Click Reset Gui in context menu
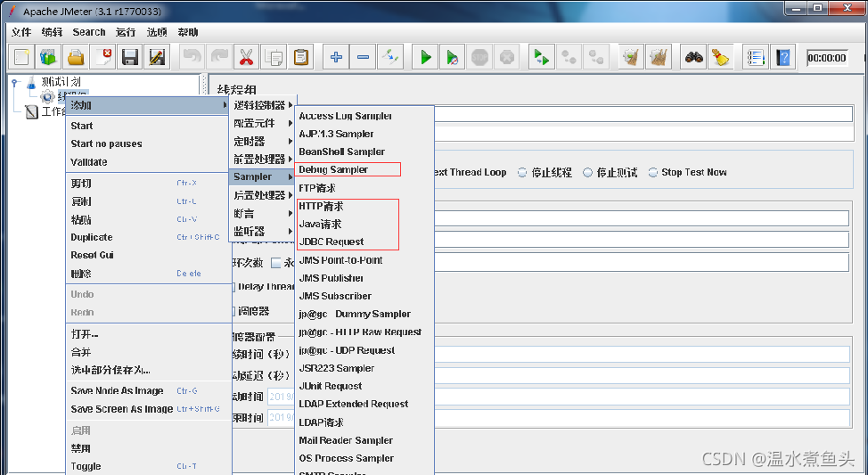The height and width of the screenshot is (475, 868). click(x=92, y=255)
